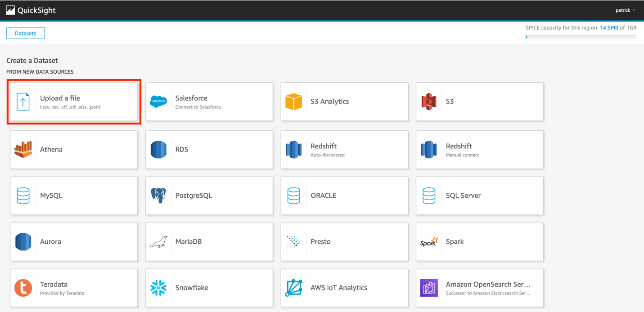Click the AWS IoT Analytics label
This screenshot has height=312, width=644.
click(x=339, y=288)
